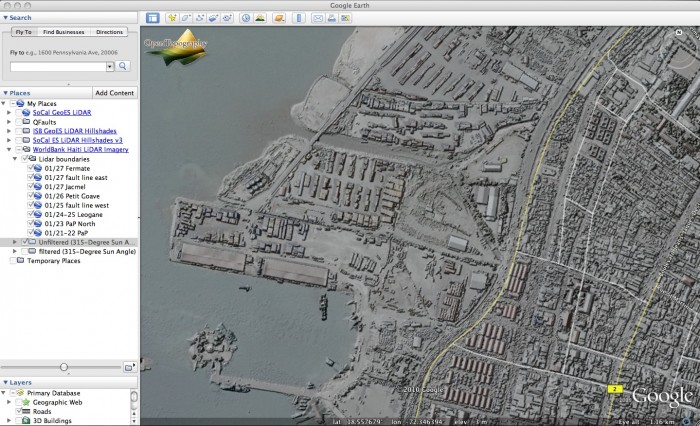This screenshot has width=700, height=426.
Task: Open WorldBank Haiti LiDAR Imagery link
Action: pos(80,150)
